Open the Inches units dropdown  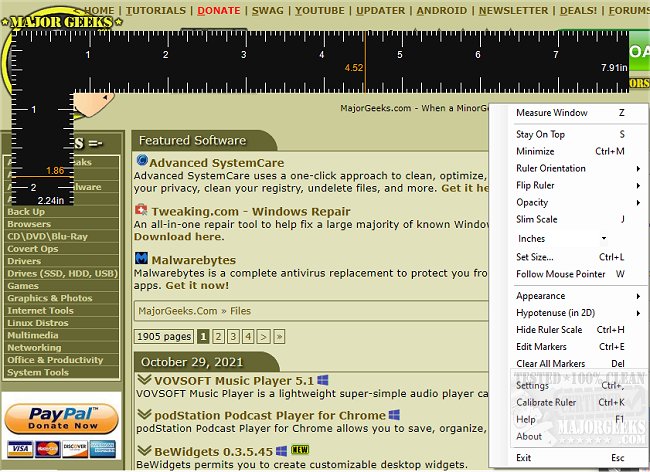[x=562, y=239]
